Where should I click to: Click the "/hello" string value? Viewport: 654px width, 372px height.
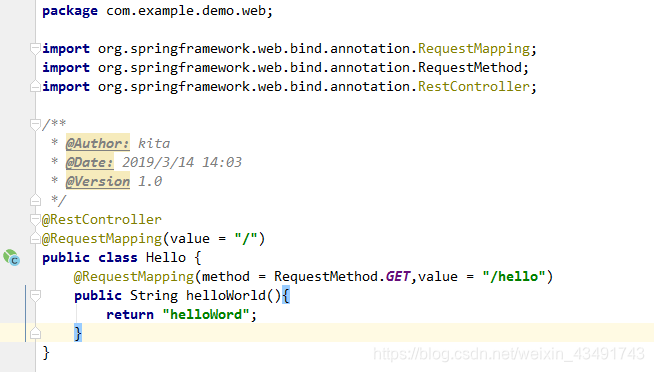click(x=514, y=276)
